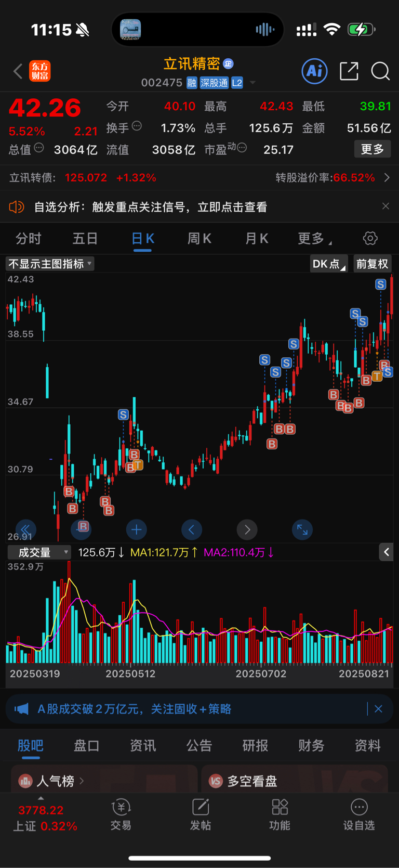
Task: Open the 多空看盘 card
Action: point(295,779)
